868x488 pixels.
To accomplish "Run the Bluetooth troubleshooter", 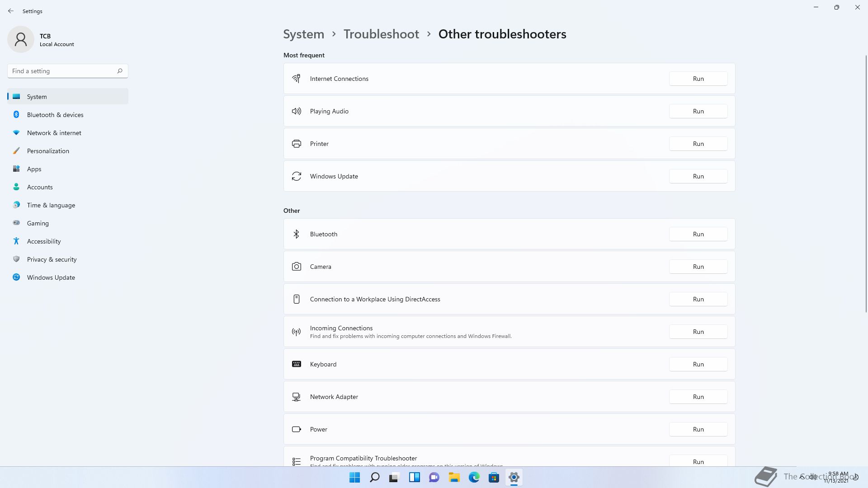I will pos(698,234).
